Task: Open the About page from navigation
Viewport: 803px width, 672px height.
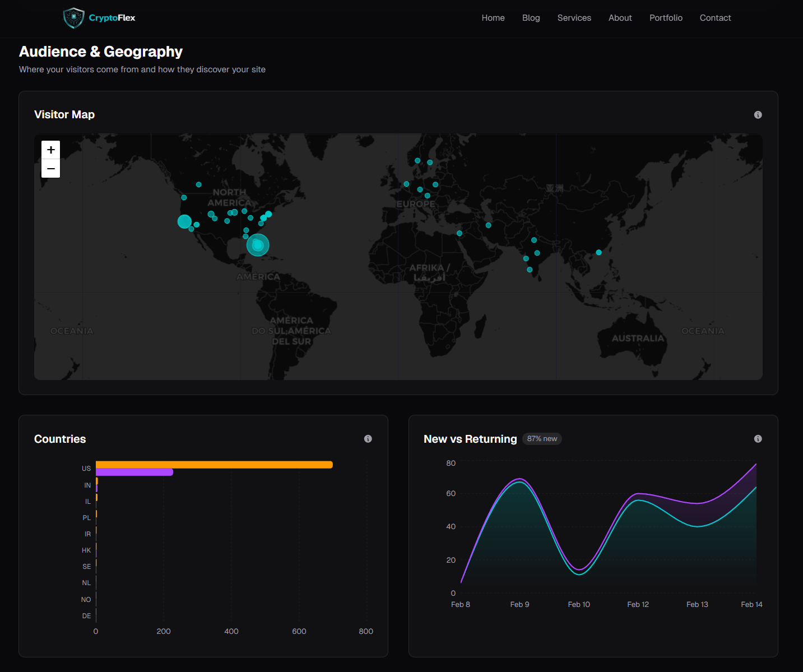Action: (x=620, y=18)
